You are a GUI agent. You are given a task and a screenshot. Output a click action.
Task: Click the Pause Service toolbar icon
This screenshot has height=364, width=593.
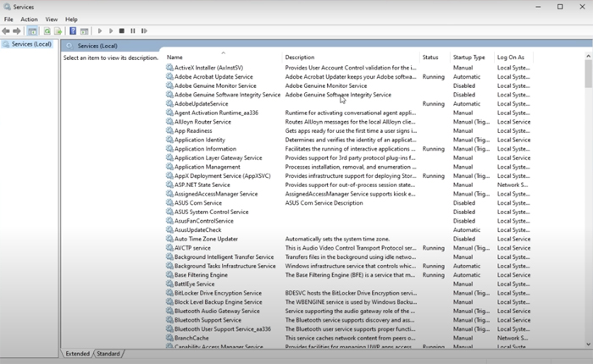click(133, 31)
